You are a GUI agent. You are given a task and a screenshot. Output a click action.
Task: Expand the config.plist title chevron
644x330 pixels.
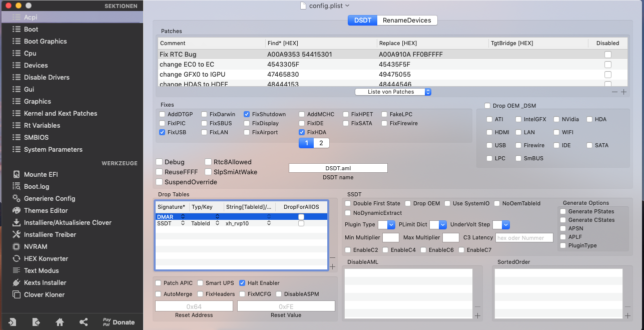coord(348,6)
